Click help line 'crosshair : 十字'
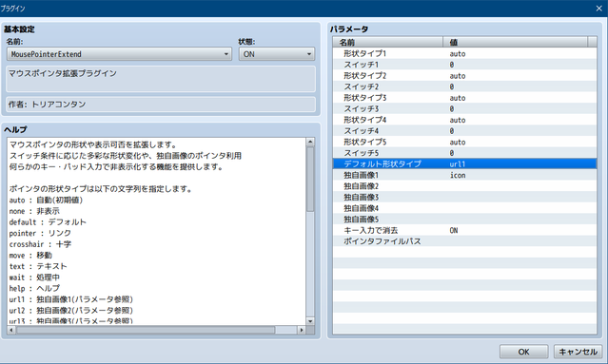This screenshot has width=608, height=364. coord(40,244)
